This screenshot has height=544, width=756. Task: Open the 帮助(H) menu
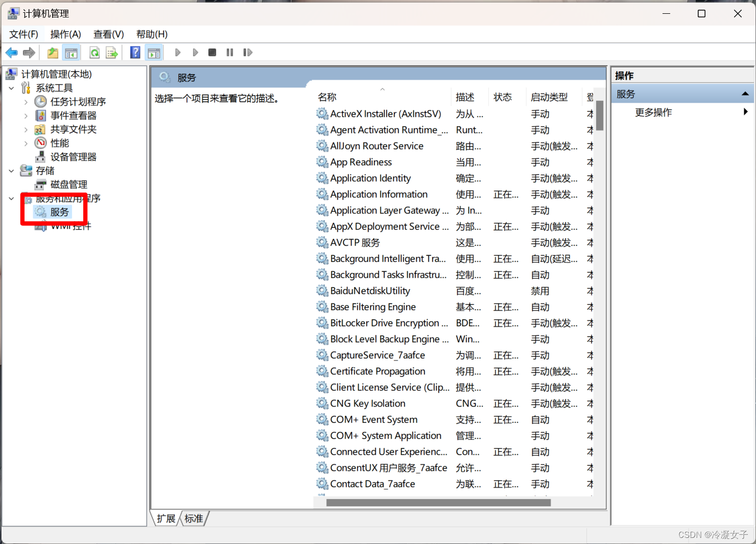click(152, 34)
